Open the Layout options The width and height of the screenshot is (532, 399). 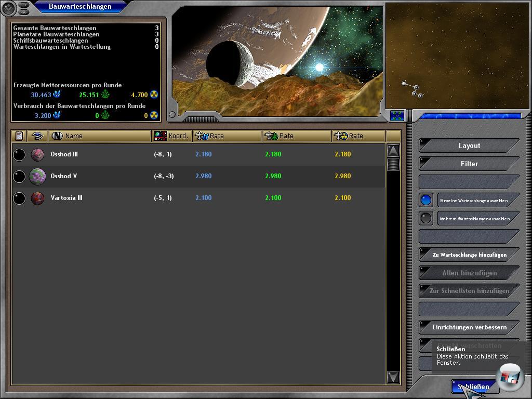(x=469, y=145)
